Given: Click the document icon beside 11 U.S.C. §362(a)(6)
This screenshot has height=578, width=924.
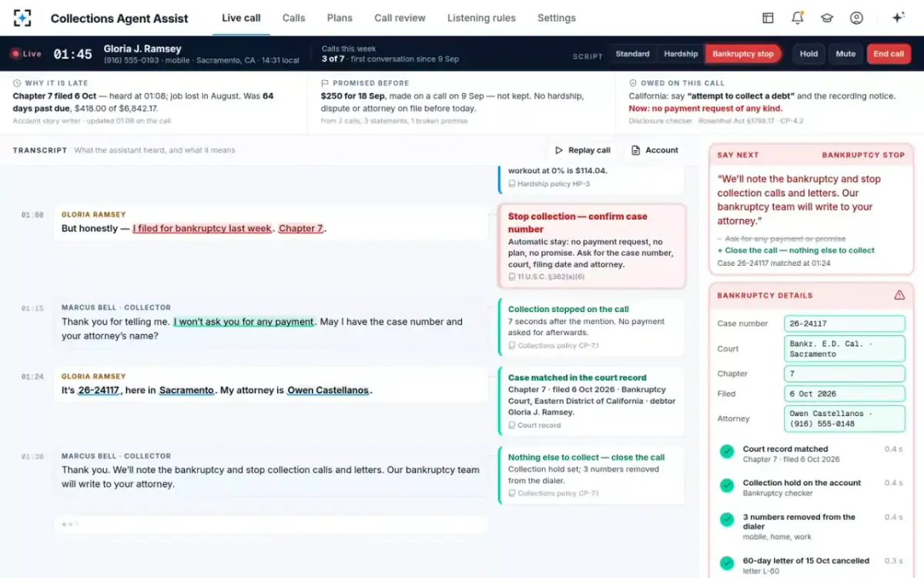Looking at the screenshot, I should pyautogui.click(x=512, y=277).
